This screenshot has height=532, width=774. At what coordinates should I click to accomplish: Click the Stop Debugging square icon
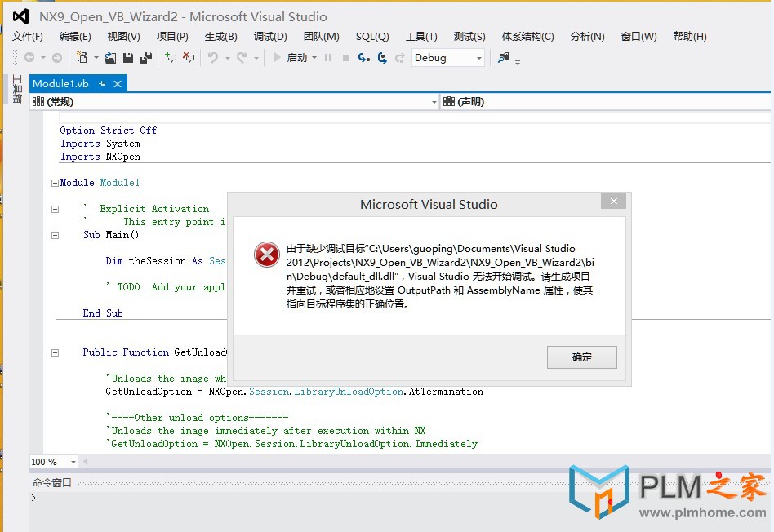(346, 58)
